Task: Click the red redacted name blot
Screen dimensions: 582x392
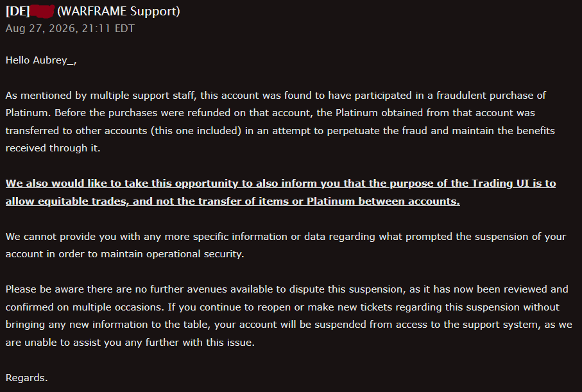Action: click(42, 11)
